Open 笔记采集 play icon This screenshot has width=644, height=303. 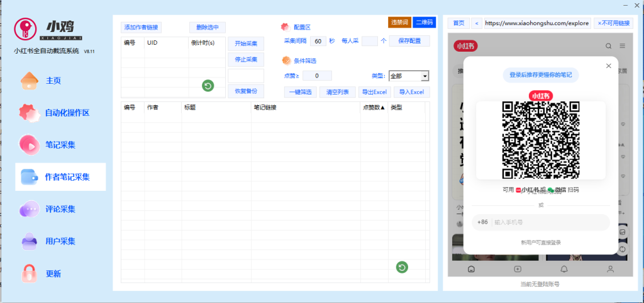click(30, 145)
